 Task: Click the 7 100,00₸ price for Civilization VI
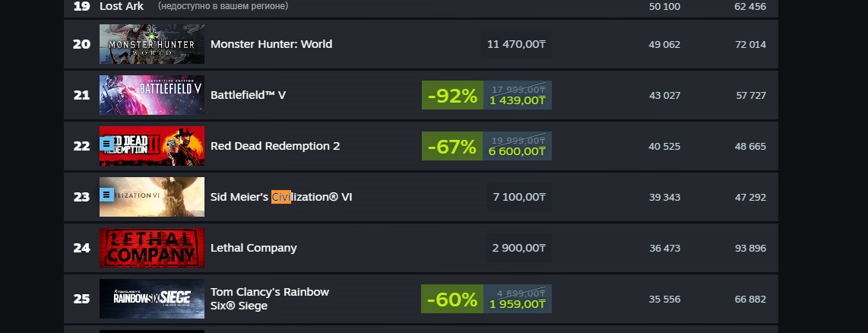519,197
